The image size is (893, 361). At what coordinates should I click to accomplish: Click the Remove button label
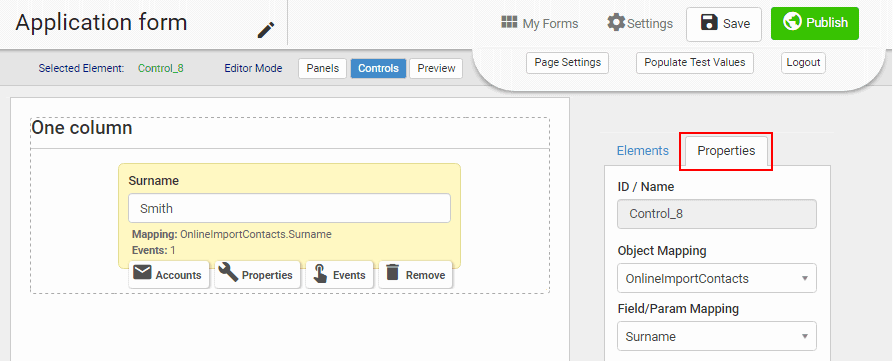coord(425,275)
